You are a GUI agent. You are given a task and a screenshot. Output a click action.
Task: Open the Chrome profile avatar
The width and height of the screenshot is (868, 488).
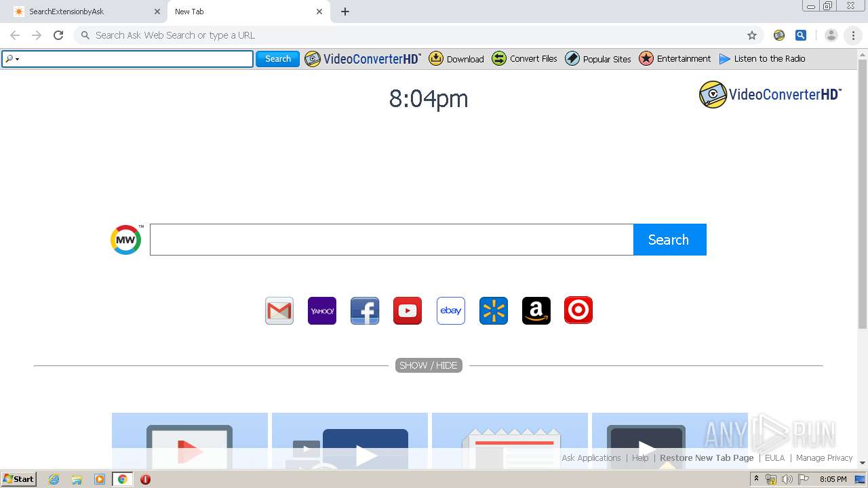click(831, 35)
